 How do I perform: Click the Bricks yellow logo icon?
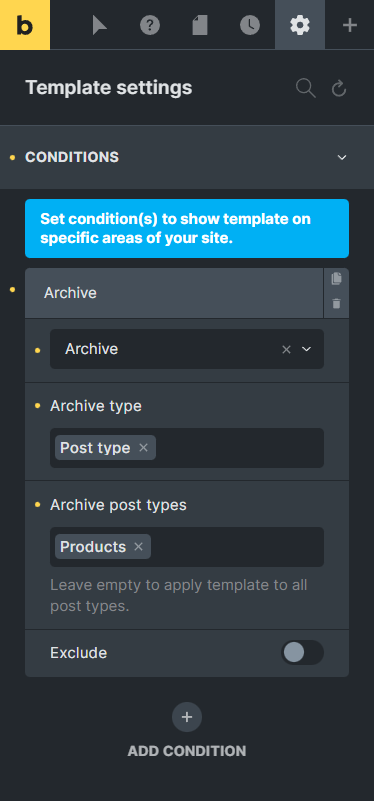click(x=25, y=25)
